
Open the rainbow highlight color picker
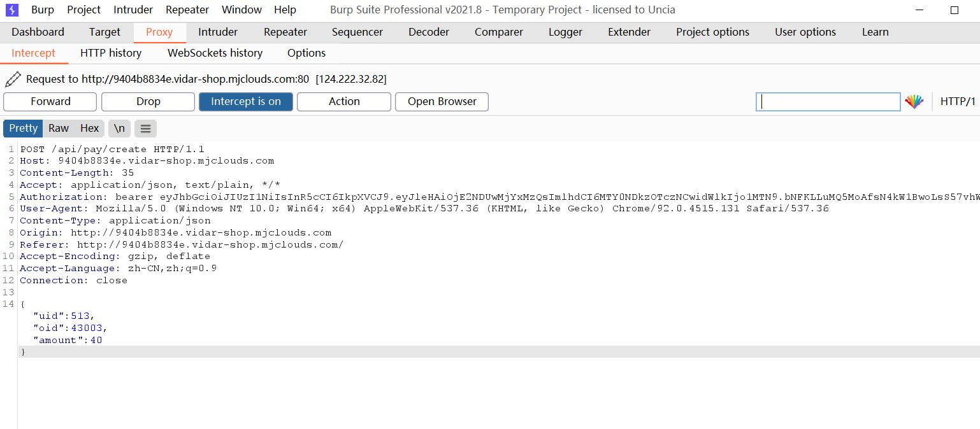[914, 102]
